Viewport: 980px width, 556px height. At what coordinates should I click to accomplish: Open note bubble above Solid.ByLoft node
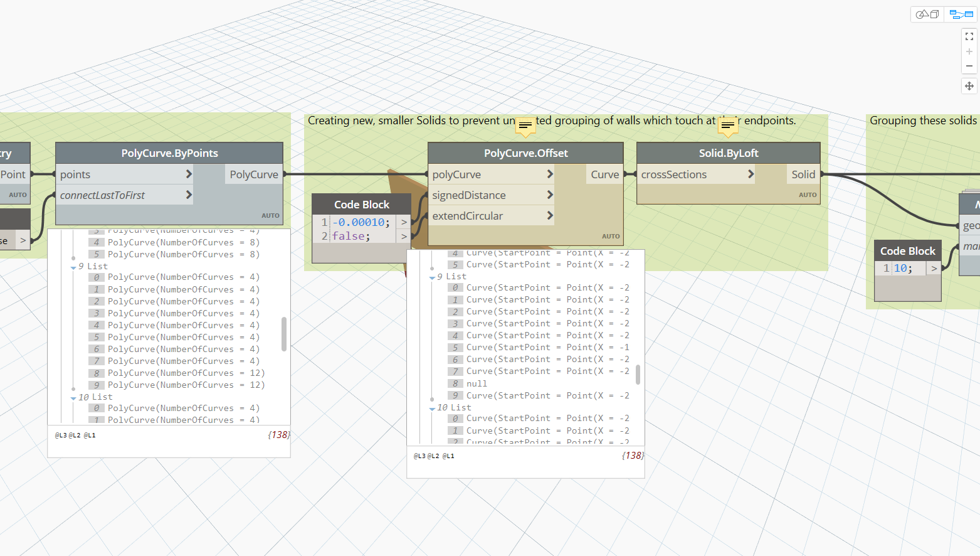(727, 126)
